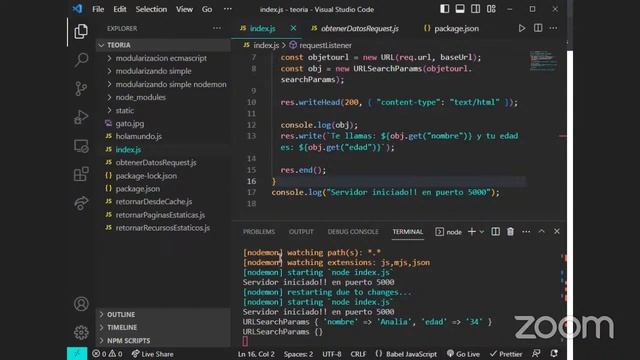Click Live Share in status bar

point(153,354)
